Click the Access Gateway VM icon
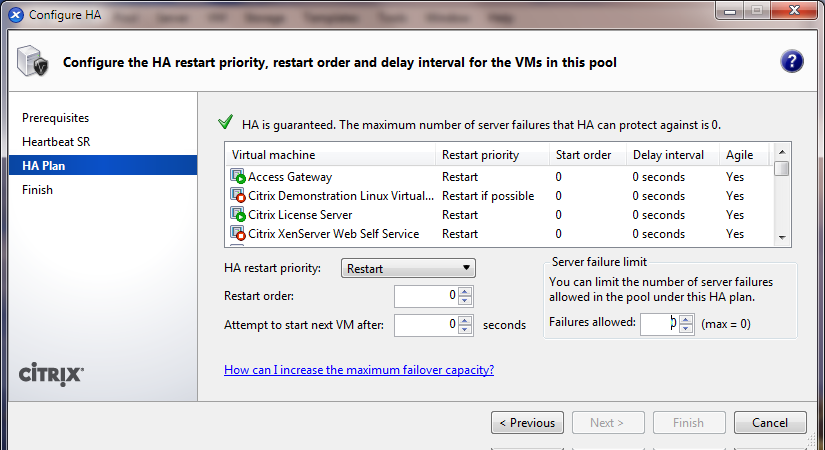Screen dimensions: 825x450 point(238,176)
